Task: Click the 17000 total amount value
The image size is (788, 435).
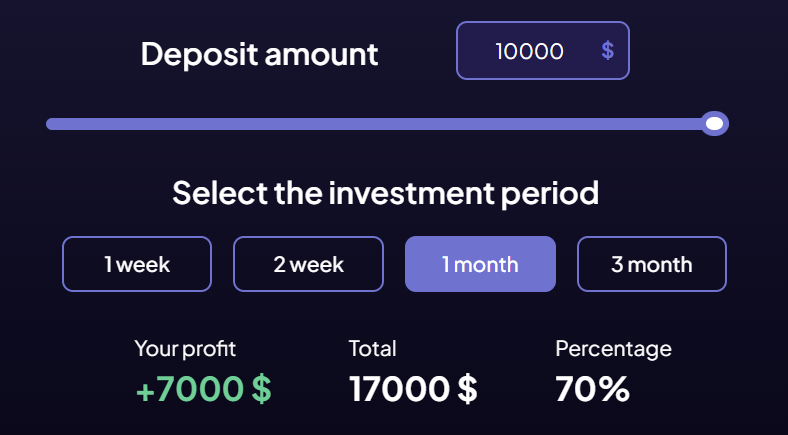Action: tap(401, 388)
